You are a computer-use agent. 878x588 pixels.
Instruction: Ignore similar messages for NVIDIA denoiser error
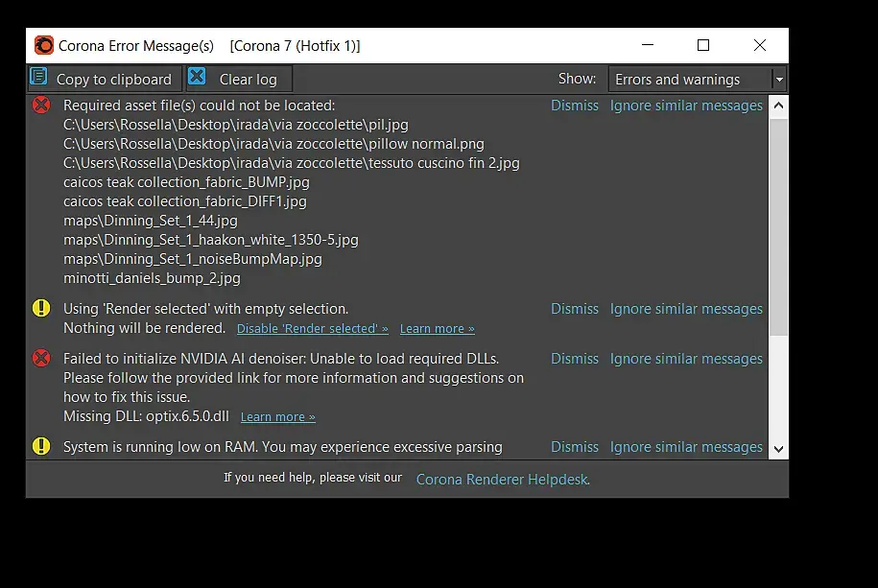686,359
